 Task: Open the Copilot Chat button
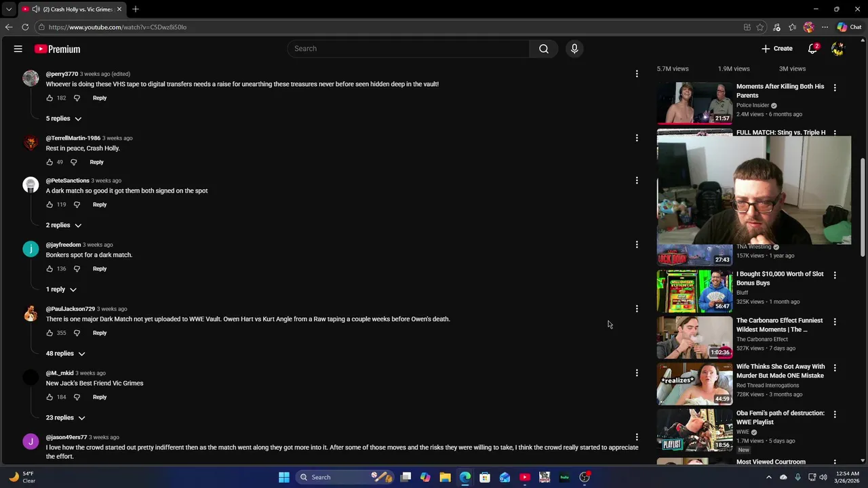[849, 27]
